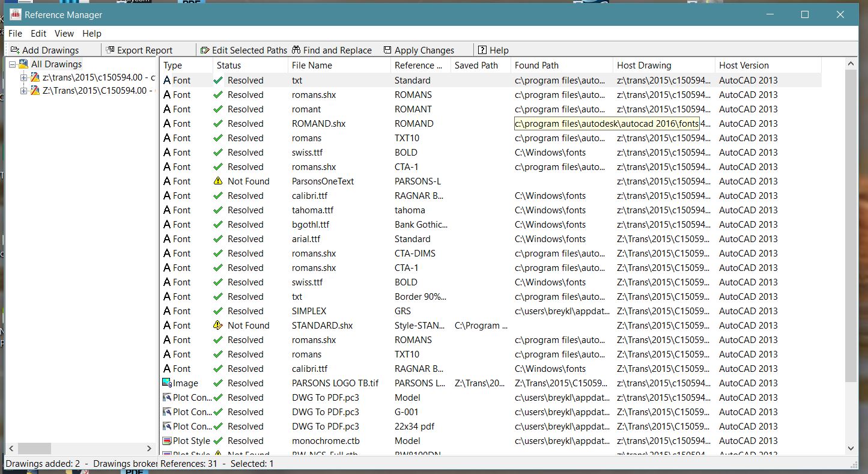This screenshot has height=474, width=868.
Task: Open the Edit menu
Action: 38,33
